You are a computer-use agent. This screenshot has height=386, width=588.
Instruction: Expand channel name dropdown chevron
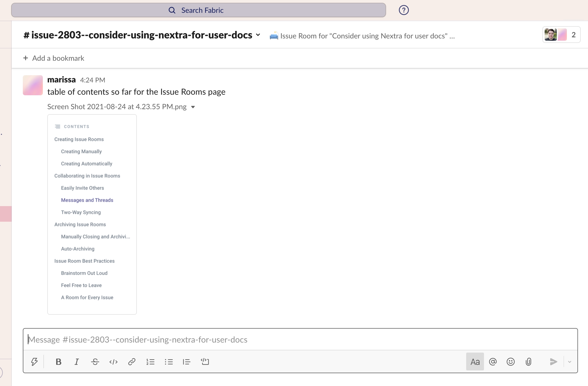pos(258,35)
